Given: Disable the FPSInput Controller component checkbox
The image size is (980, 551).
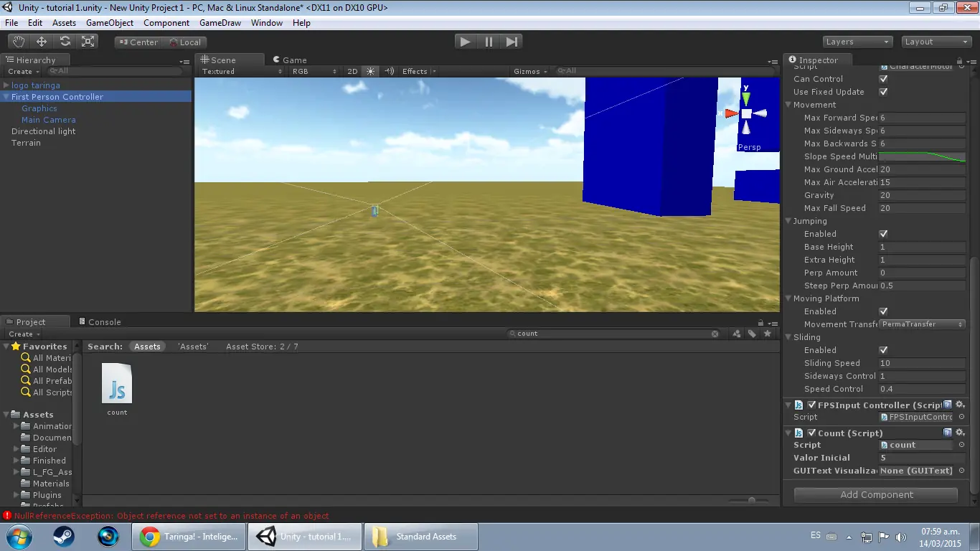Looking at the screenshot, I should [x=811, y=405].
